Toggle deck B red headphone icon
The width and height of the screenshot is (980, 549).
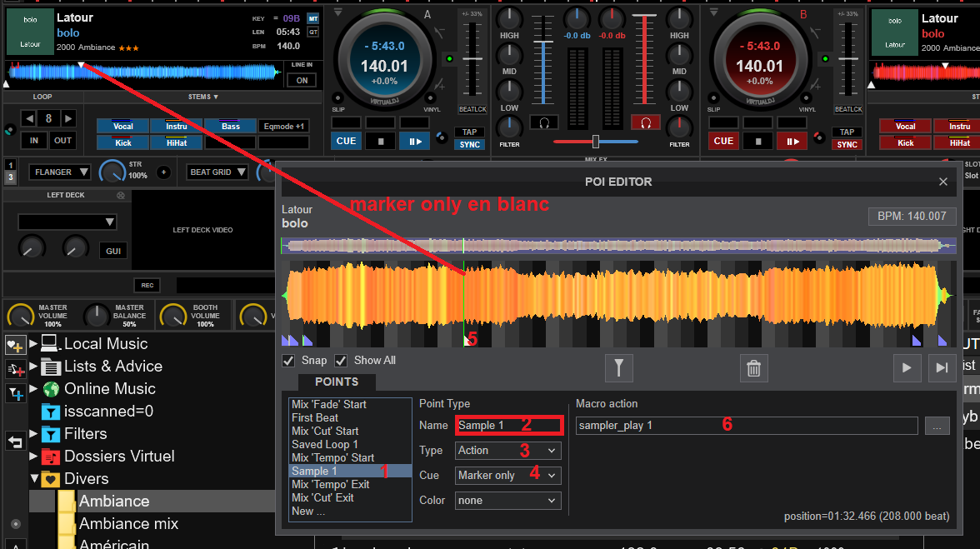click(644, 122)
